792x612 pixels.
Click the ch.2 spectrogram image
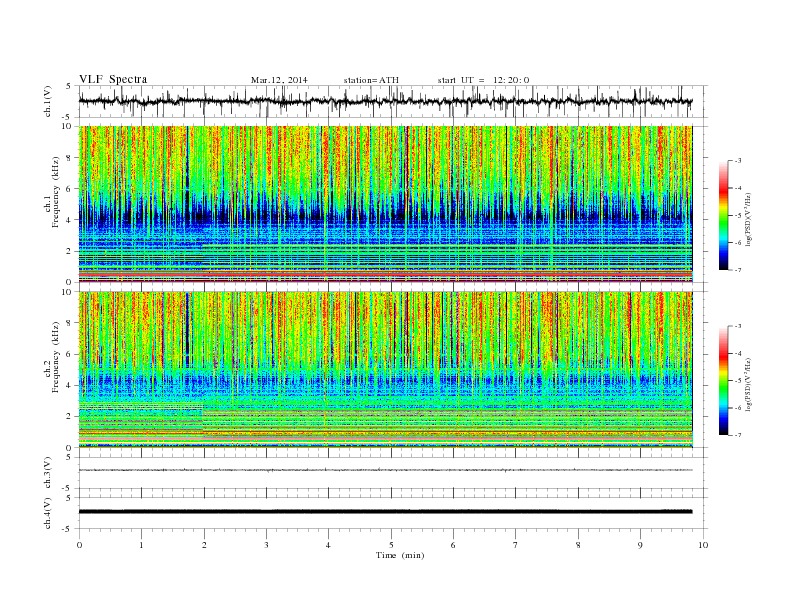click(x=385, y=370)
